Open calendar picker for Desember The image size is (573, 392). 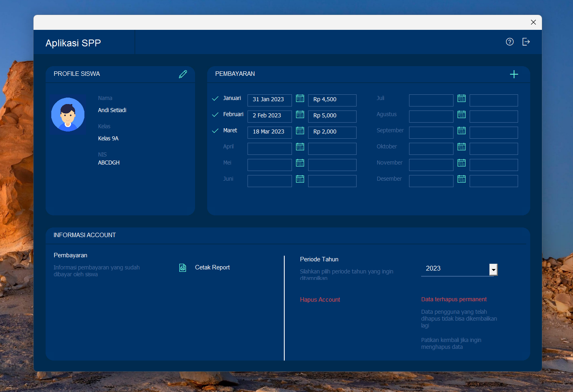(462, 179)
